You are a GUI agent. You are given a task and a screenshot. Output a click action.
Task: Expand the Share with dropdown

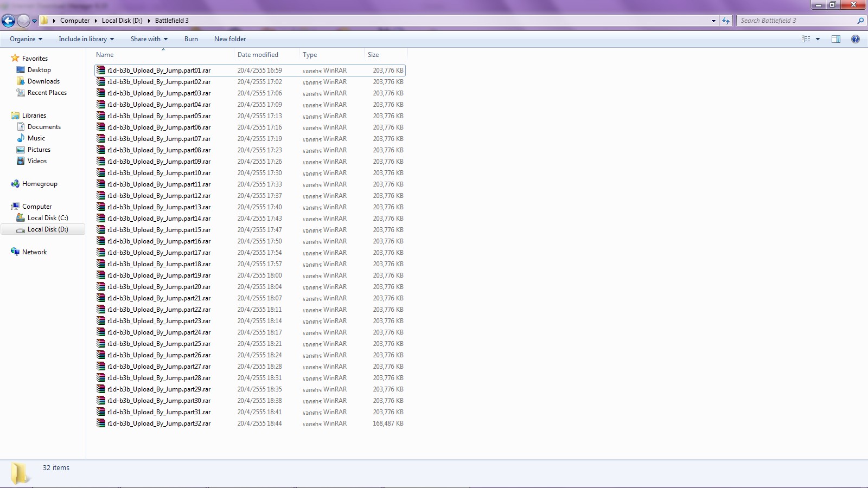click(x=149, y=39)
